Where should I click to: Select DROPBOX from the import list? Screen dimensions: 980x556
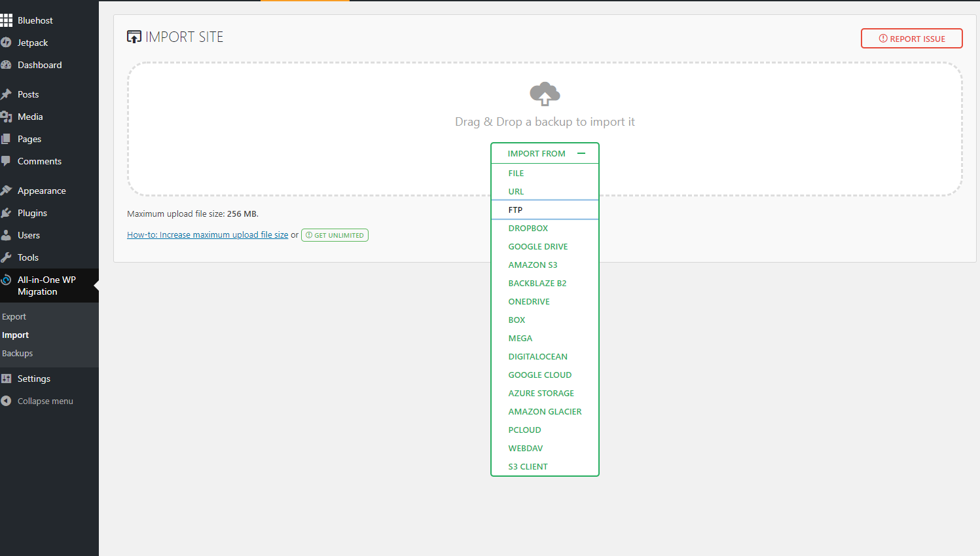tap(545, 228)
